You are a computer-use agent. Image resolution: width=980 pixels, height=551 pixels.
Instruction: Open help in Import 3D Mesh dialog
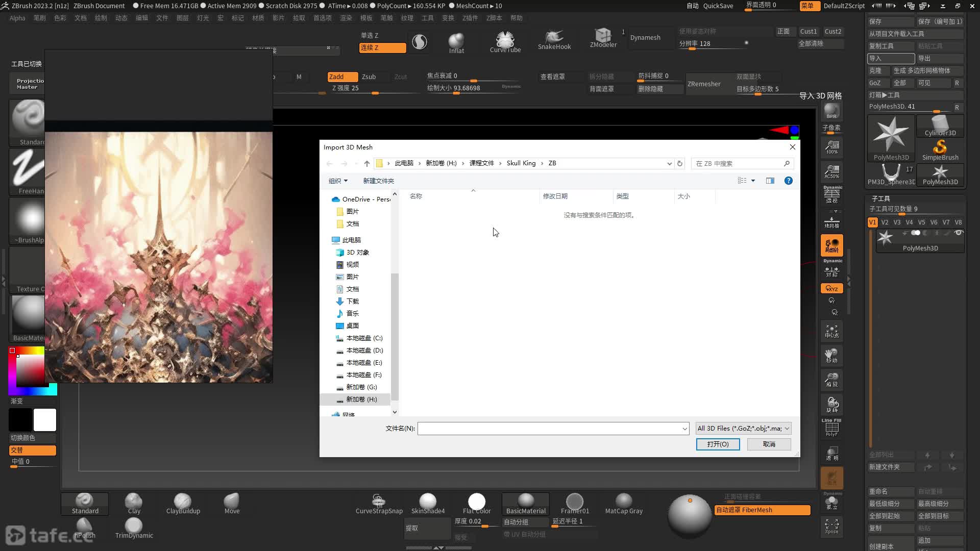point(788,181)
